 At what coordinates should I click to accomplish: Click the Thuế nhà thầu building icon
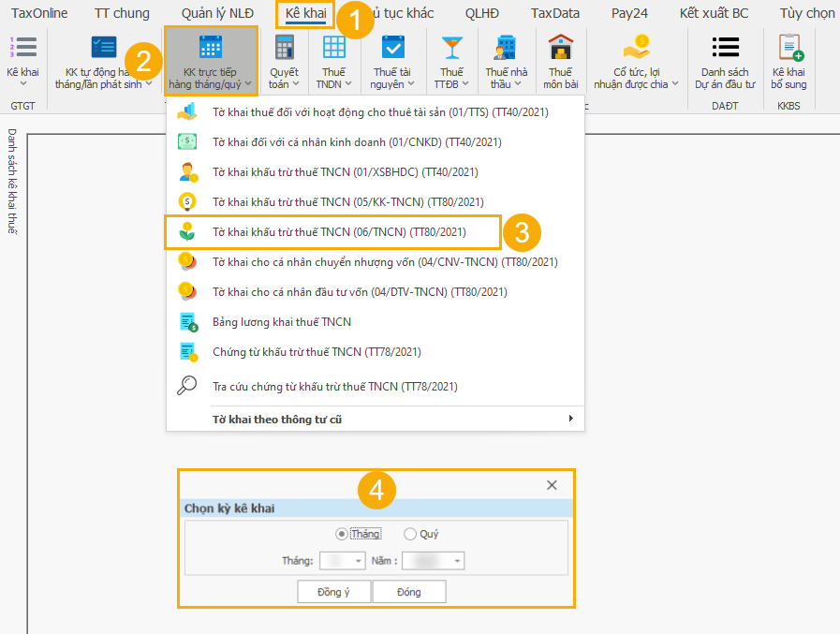506,47
